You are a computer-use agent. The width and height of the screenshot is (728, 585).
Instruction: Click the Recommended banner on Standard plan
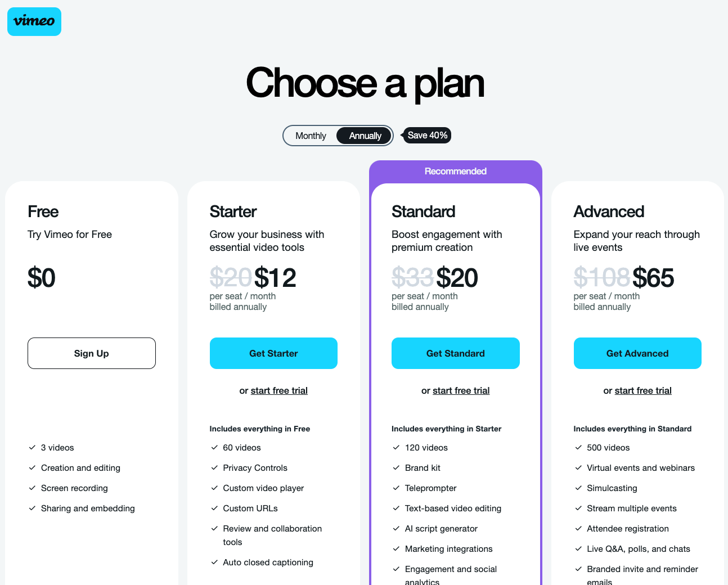tap(455, 171)
